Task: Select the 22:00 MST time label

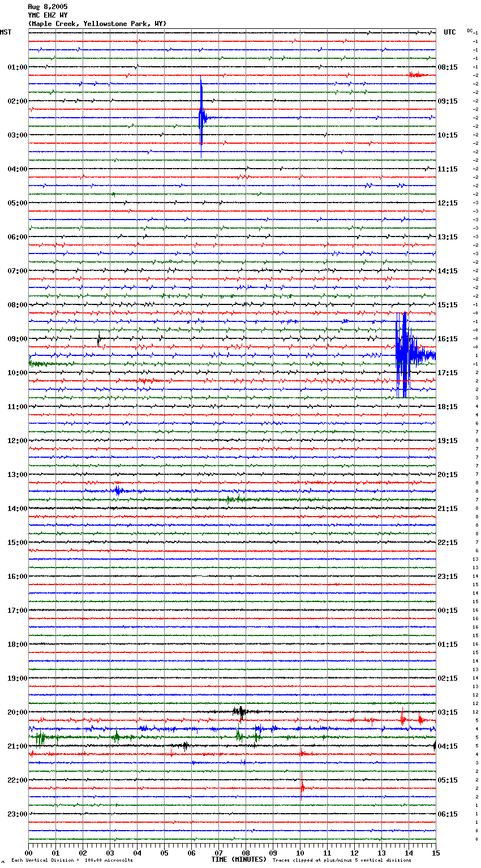Action: pyautogui.click(x=18, y=780)
